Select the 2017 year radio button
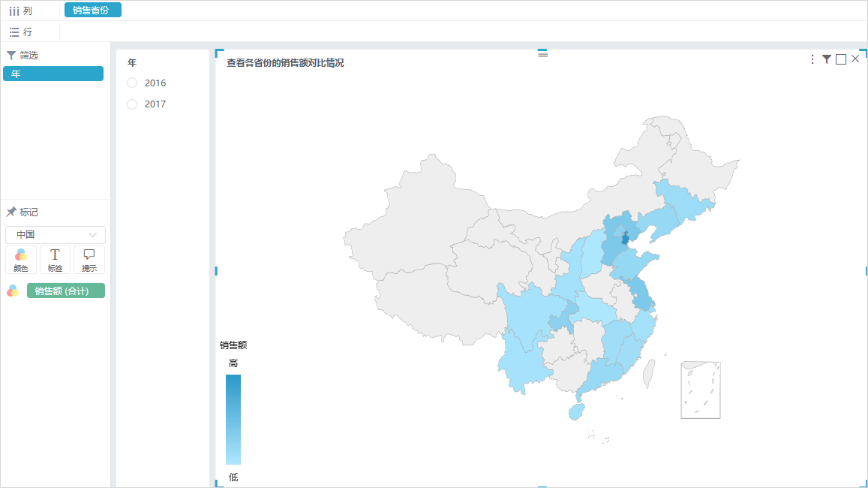Image resolution: width=868 pixels, height=488 pixels. tap(132, 104)
